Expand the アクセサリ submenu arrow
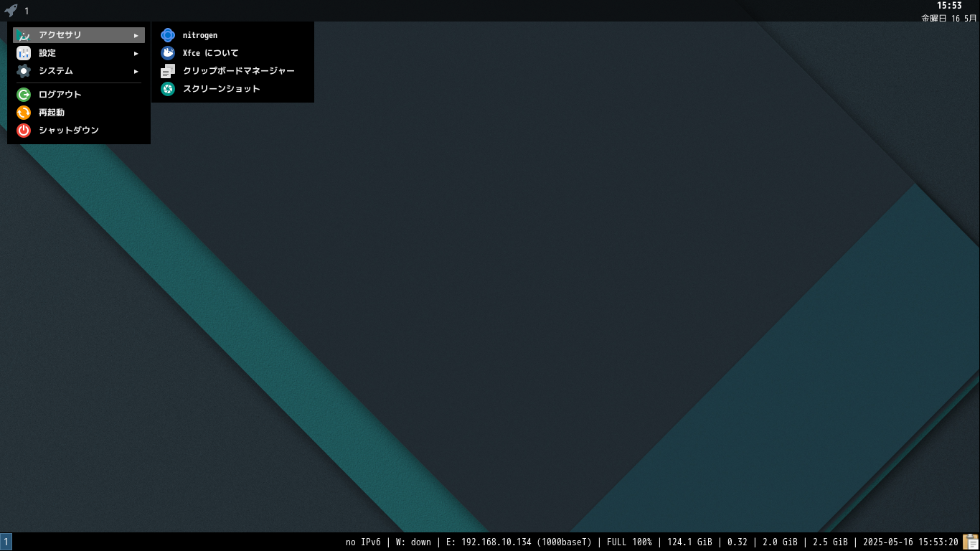This screenshot has height=551, width=980. (136, 35)
